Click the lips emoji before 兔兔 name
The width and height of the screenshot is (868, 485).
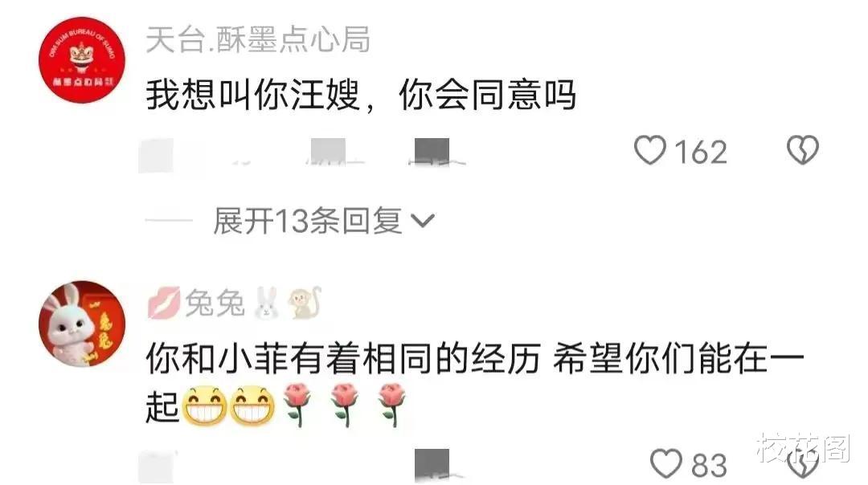164,303
